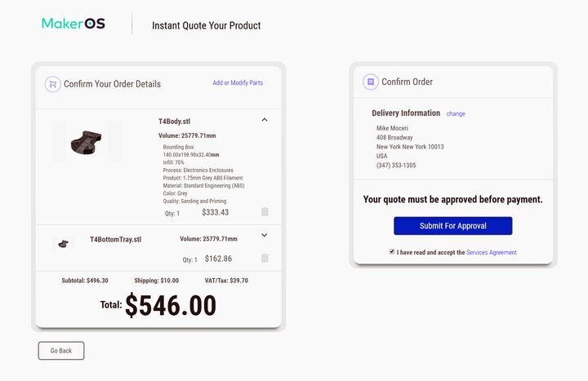
Task: Click the Instant Quote Your Product heading
Action: [x=207, y=25]
